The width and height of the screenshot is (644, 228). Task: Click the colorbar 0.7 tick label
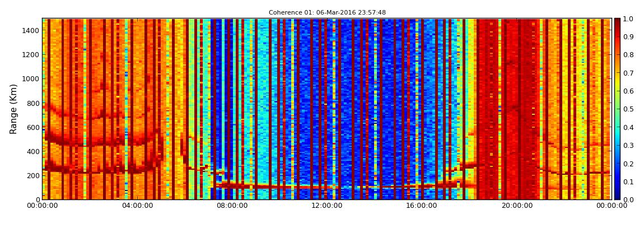[629, 73]
